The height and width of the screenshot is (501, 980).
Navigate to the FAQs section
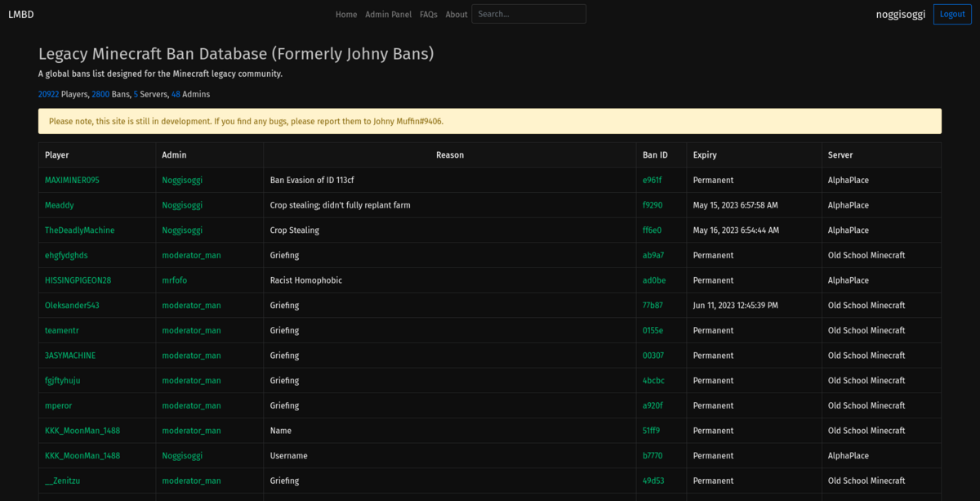click(428, 14)
